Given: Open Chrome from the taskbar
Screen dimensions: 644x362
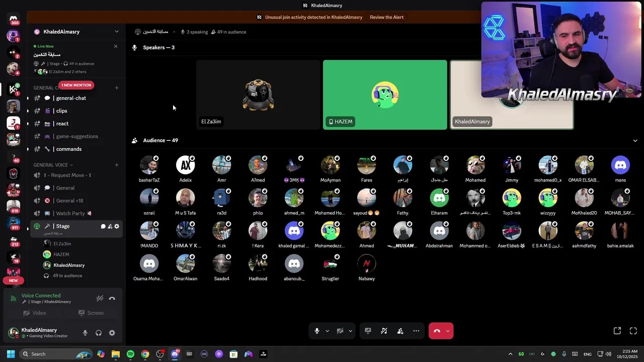Looking at the screenshot, I should tap(145, 354).
